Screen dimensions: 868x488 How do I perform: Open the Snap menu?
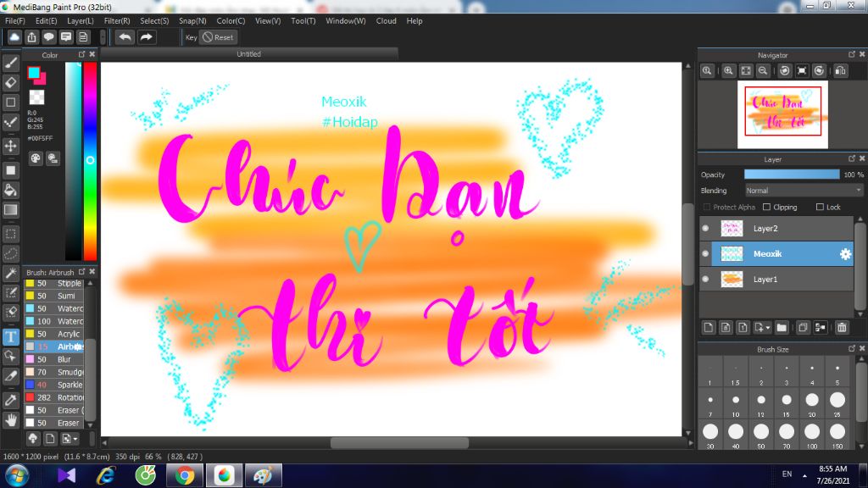point(192,21)
